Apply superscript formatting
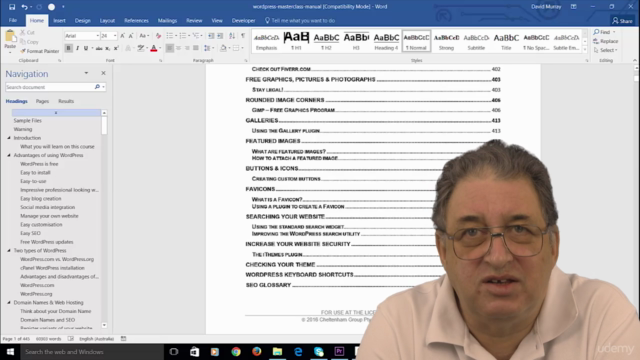Screen dimensions: 640x360 point(116,48)
